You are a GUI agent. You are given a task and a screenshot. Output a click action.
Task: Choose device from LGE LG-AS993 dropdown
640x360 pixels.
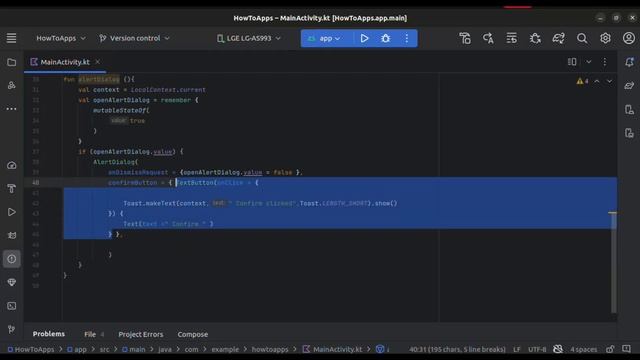click(249, 38)
